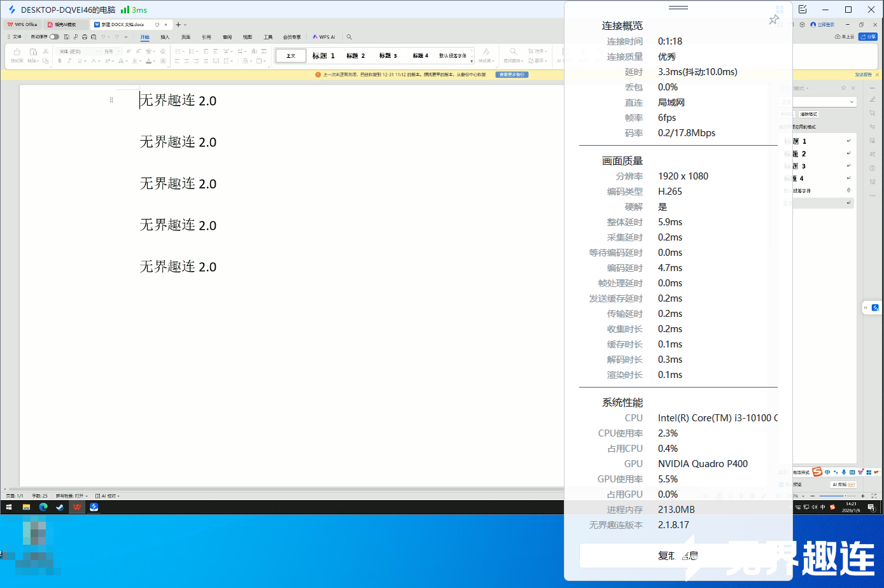Apply the 标题 1 style from gallery
Viewport: 884px width, 588px height.
[x=323, y=56]
